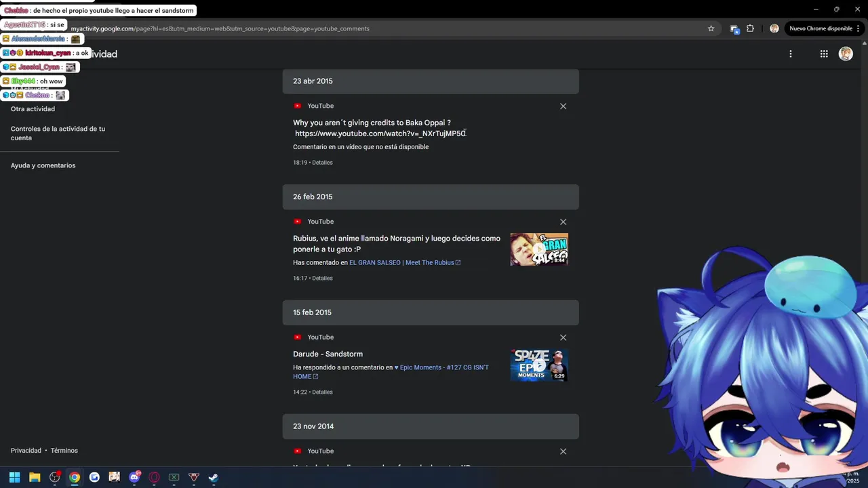Open Discord from the taskbar

[x=134, y=477]
